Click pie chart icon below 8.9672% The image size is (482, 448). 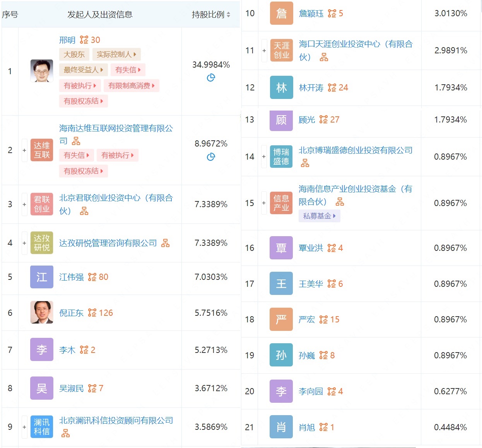211,157
